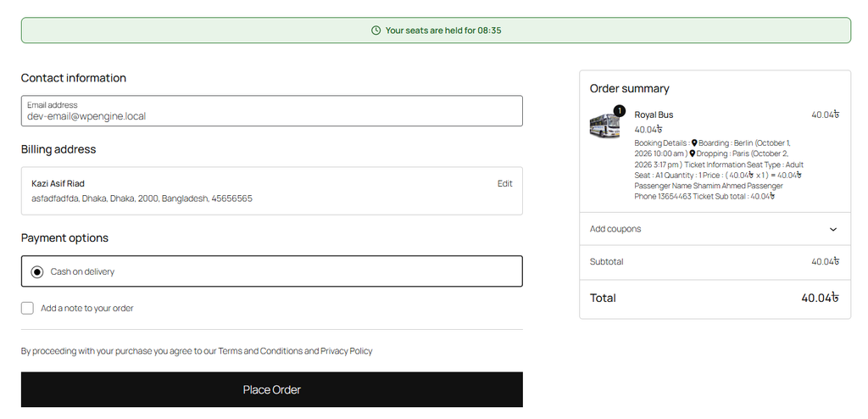Click the clock icon in seat hold banner
Viewport: 868px width, 419px height.
[x=376, y=31]
